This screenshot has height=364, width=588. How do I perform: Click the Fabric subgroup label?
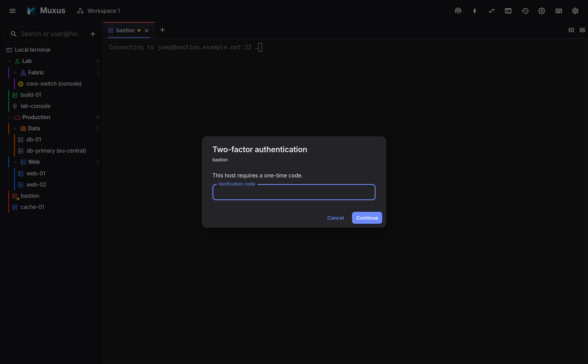tap(36, 72)
